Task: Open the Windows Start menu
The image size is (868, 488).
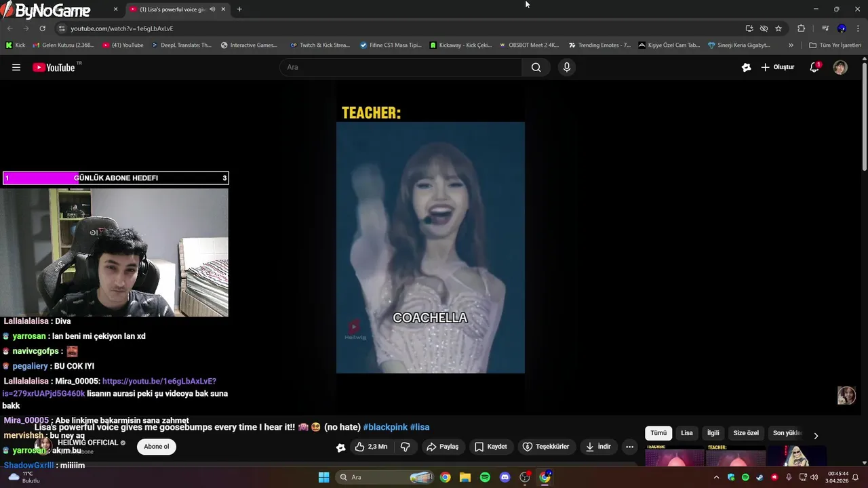Action: (x=323, y=477)
